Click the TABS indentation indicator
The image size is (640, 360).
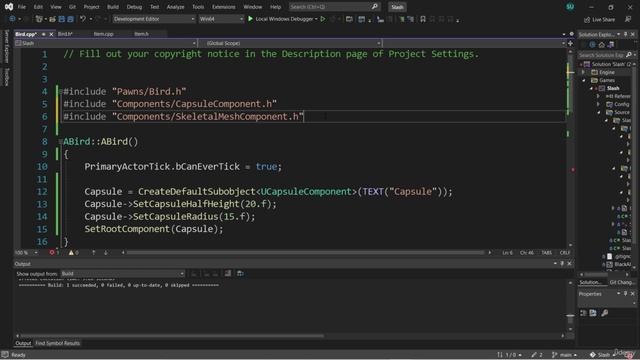click(x=547, y=253)
